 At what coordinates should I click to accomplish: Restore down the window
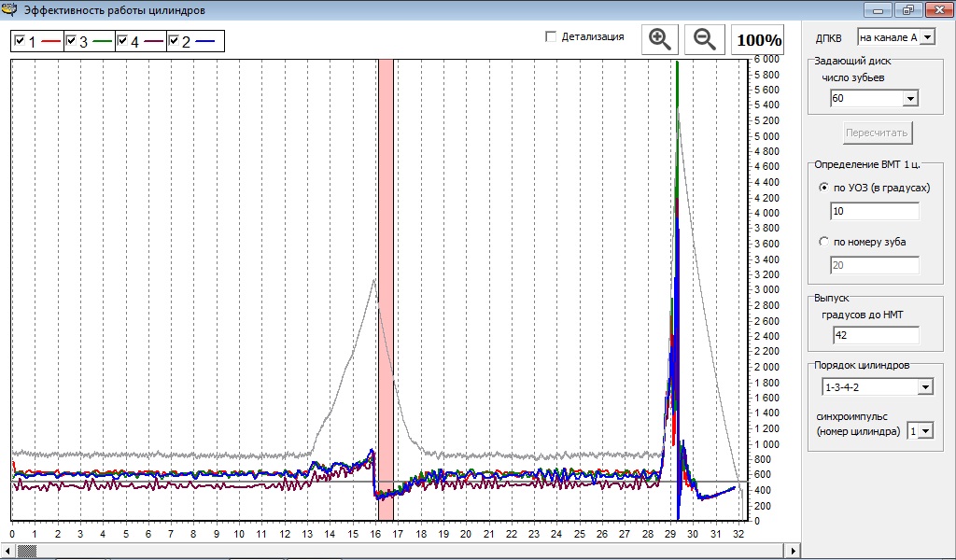tap(908, 9)
